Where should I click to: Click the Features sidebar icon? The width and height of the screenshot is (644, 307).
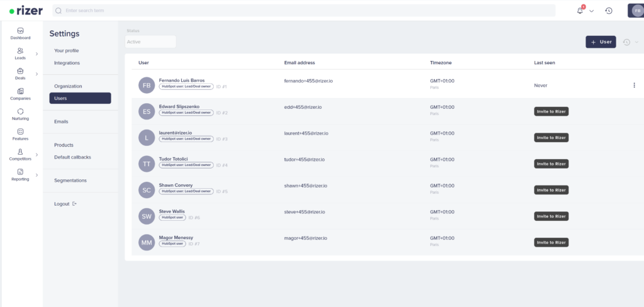[x=20, y=131]
